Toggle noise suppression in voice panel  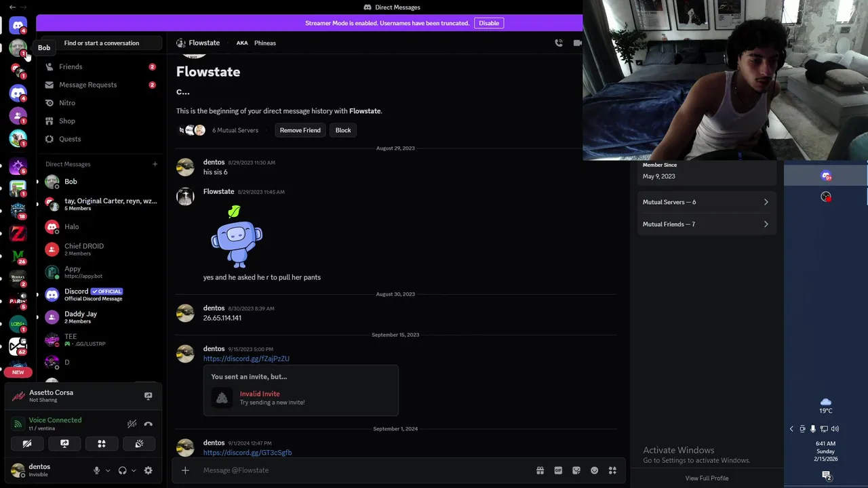tap(132, 424)
